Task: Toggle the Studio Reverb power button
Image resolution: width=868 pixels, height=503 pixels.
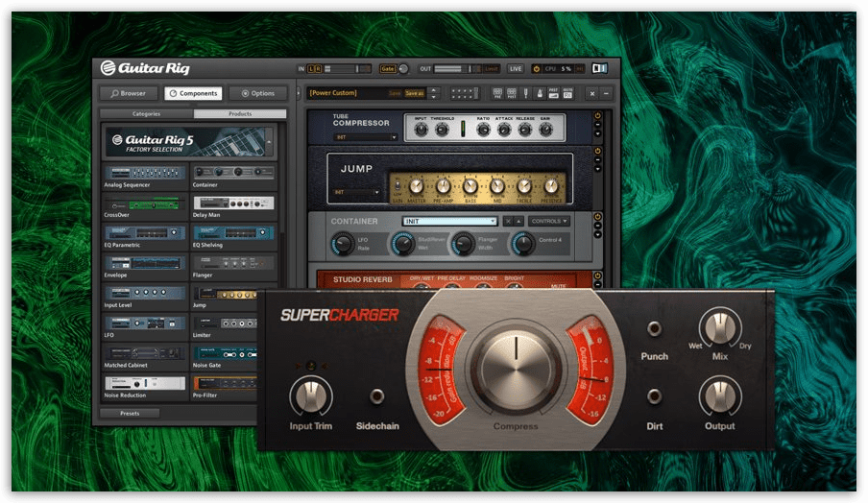Action: click(598, 275)
